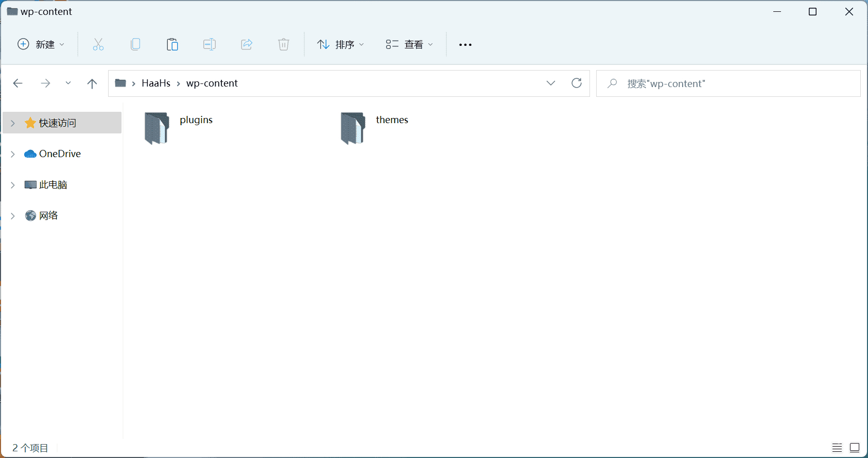Open the 查看 (View) dropdown menu

pyautogui.click(x=410, y=45)
